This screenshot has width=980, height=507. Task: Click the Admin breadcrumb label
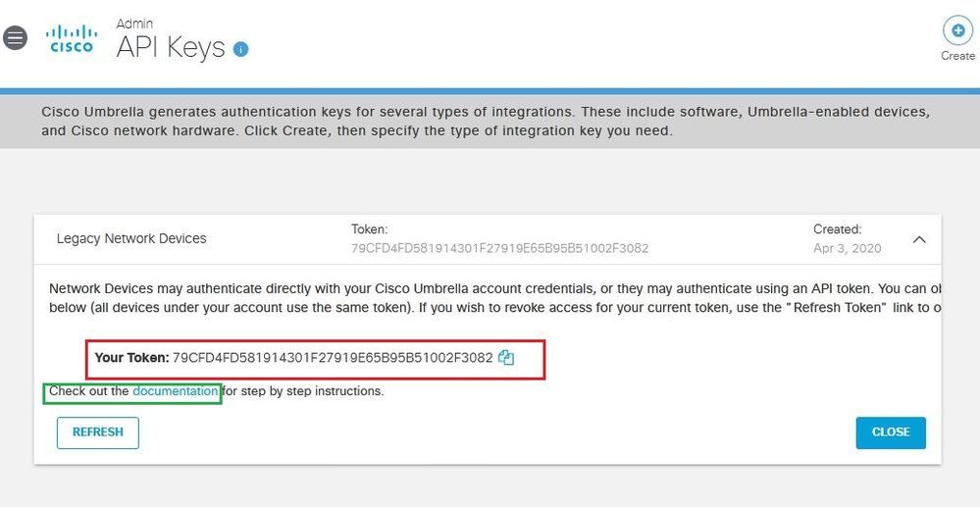[134, 24]
